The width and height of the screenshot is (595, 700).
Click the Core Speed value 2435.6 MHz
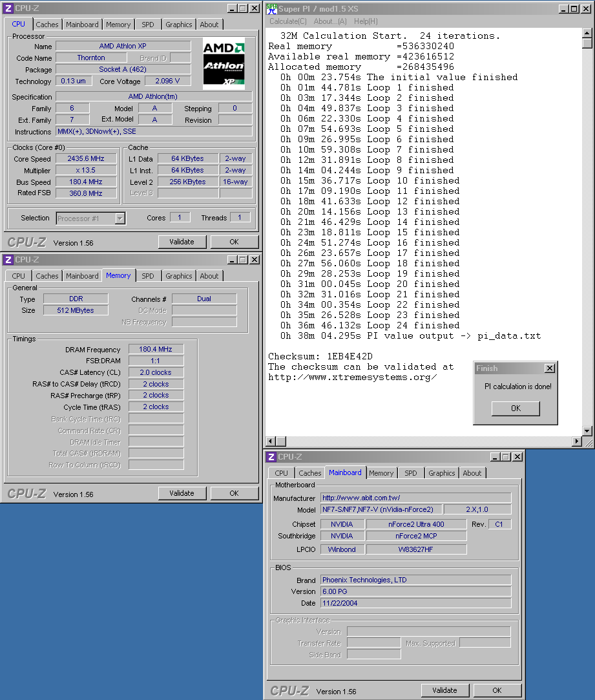(86, 158)
